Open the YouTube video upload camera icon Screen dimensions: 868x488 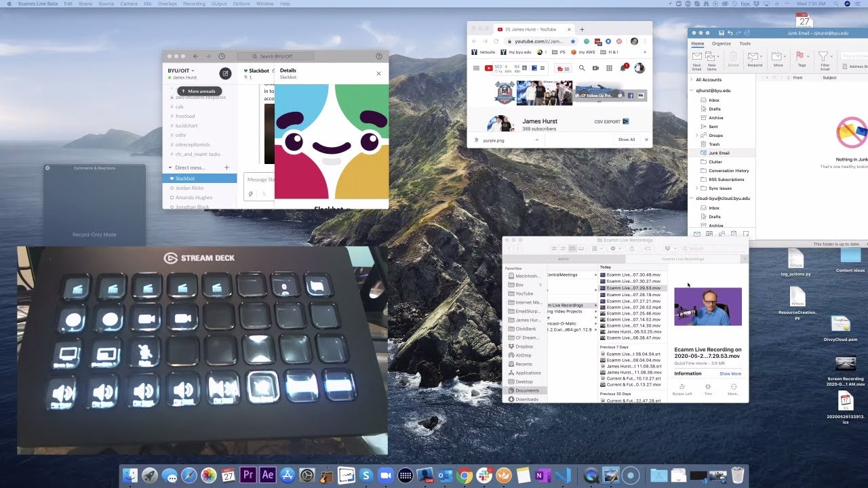coord(595,68)
